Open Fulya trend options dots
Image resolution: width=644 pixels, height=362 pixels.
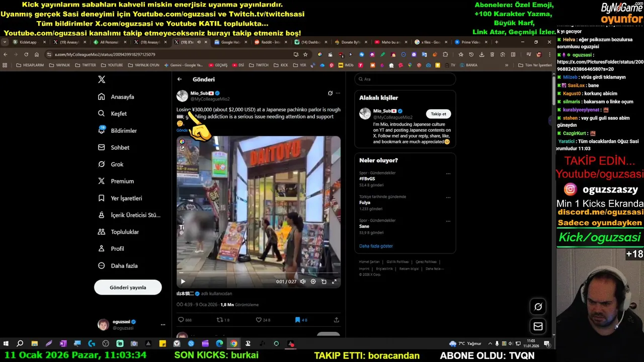coord(448,198)
